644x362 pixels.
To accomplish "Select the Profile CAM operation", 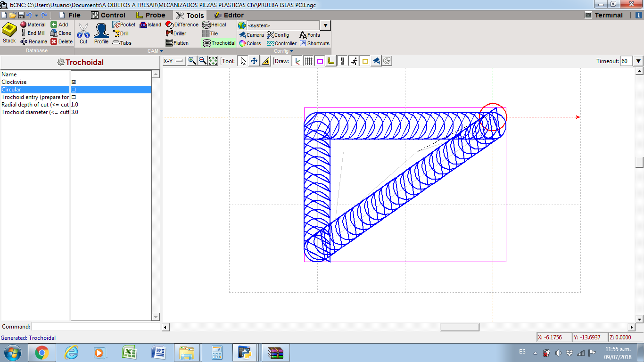I will pos(101,33).
